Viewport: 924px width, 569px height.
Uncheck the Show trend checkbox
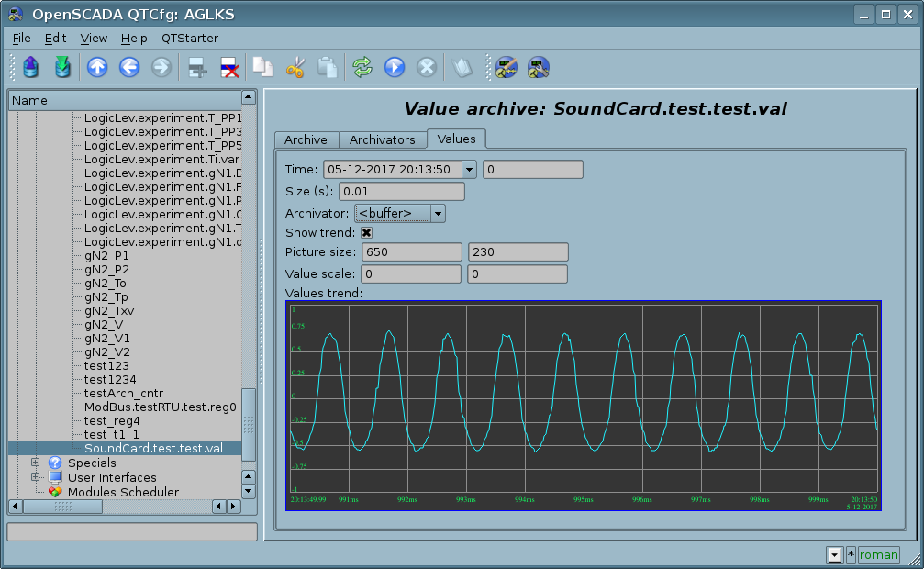coord(366,233)
